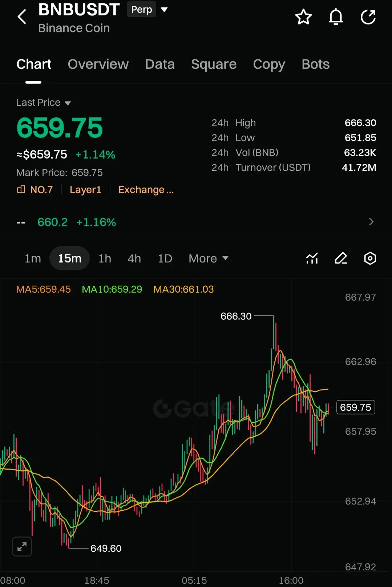Tap the 660.2 index price value
Image resolution: width=392 pixels, height=587 pixels.
[53, 222]
